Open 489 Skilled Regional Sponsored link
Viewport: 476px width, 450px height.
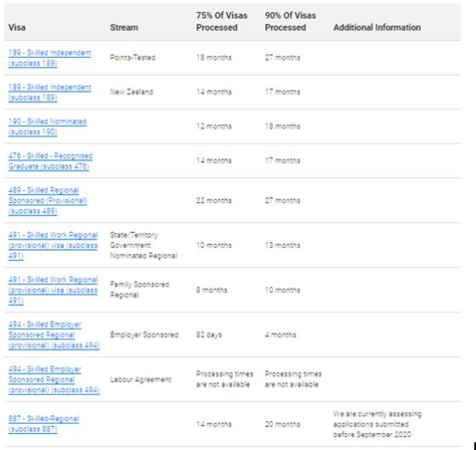pos(48,200)
